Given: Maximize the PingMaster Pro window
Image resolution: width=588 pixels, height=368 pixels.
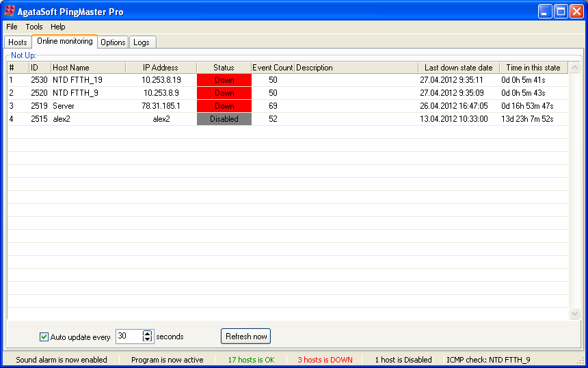Looking at the screenshot, I should tap(561, 11).
